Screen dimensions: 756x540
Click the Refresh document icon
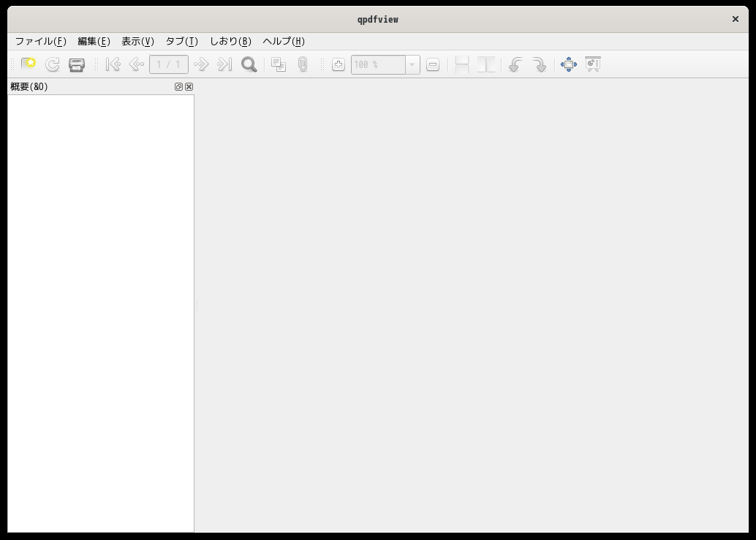pos(53,64)
